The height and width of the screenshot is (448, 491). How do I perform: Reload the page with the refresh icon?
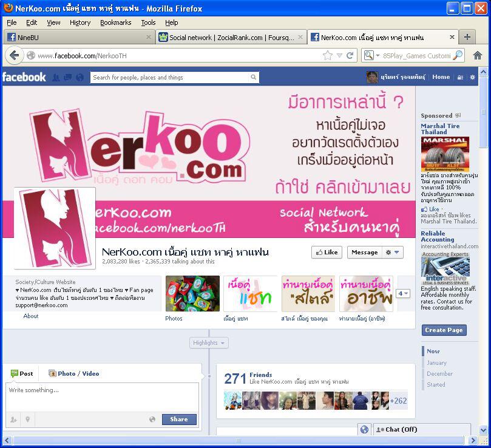[x=350, y=55]
